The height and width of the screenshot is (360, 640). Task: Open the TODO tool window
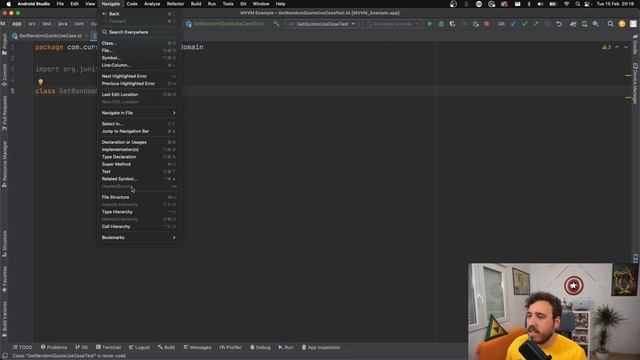pyautogui.click(x=22, y=347)
